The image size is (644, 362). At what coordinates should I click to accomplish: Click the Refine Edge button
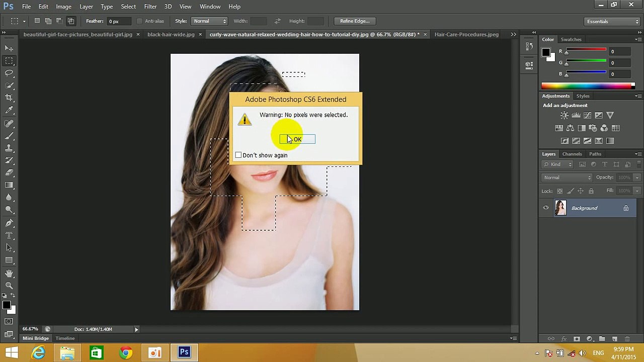[x=355, y=21]
